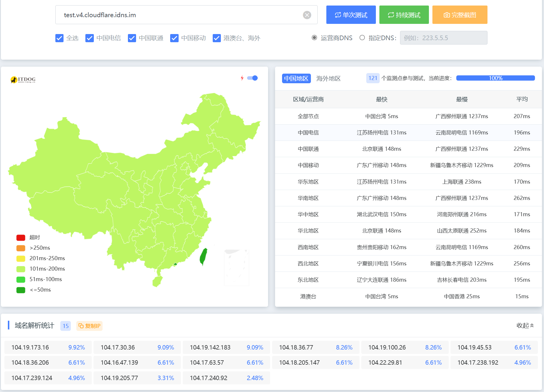Image resolution: width=544 pixels, height=392 pixels.
Task: Focus the custom DNS input field
Action: 443,38
